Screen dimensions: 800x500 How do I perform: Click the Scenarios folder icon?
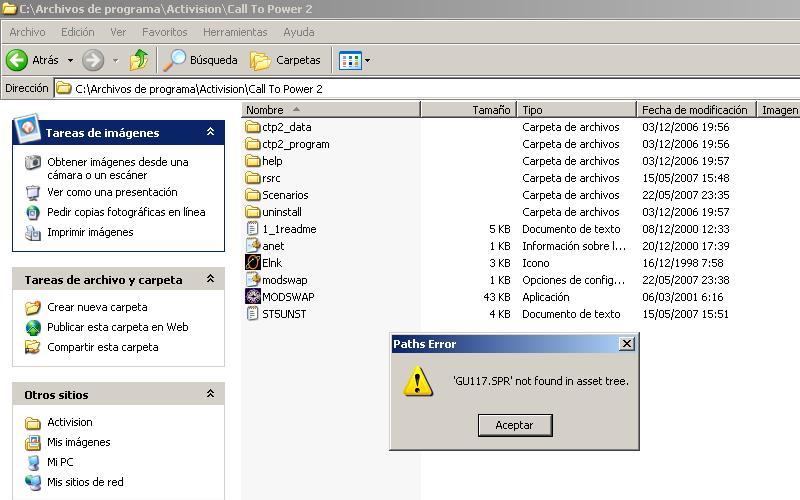pos(253,195)
